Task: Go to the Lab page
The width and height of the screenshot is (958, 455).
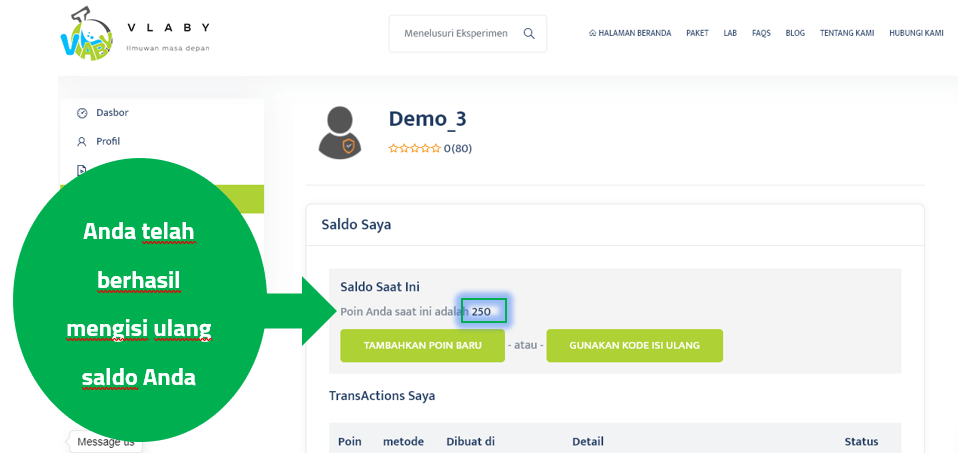Action: 730,33
